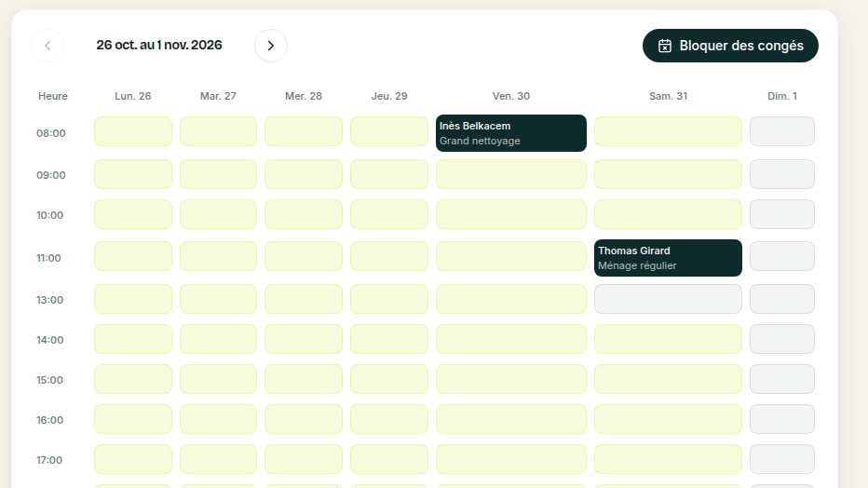Image resolution: width=868 pixels, height=488 pixels.
Task: Select the Lun. 26 slot at 08:00
Action: pyautogui.click(x=133, y=131)
